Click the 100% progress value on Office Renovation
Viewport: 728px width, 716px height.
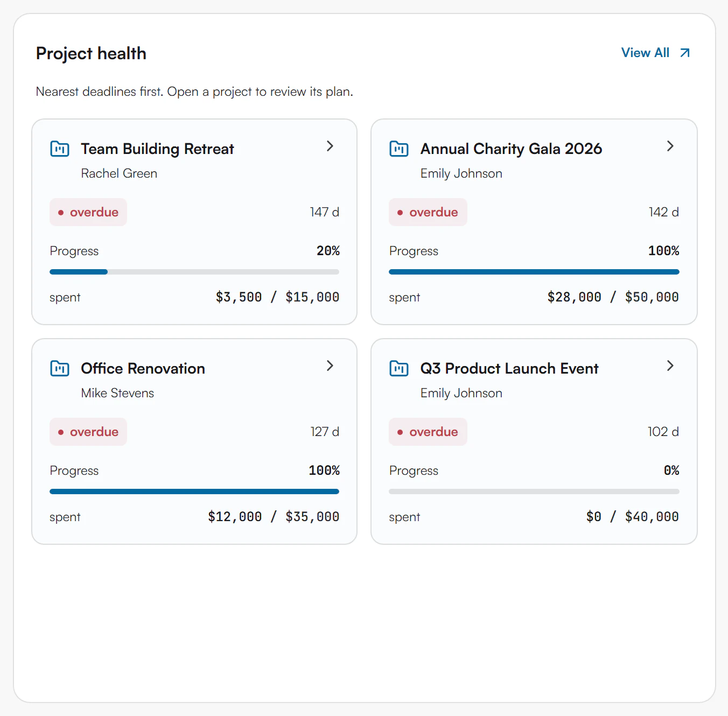(x=324, y=471)
